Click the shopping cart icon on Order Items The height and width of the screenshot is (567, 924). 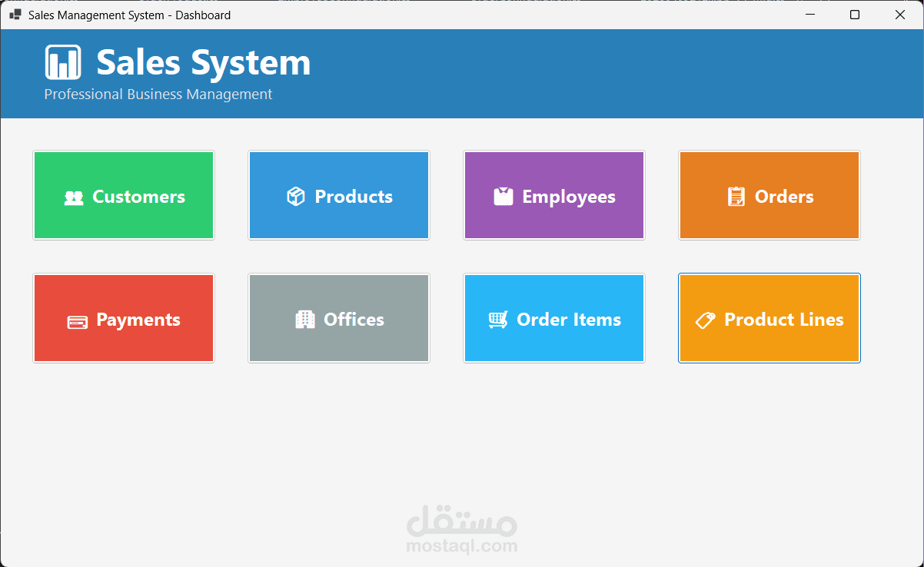coord(499,319)
